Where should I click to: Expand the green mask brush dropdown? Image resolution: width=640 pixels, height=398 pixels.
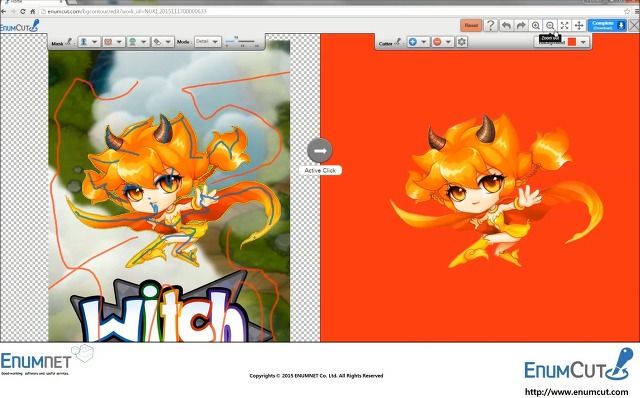coord(144,42)
